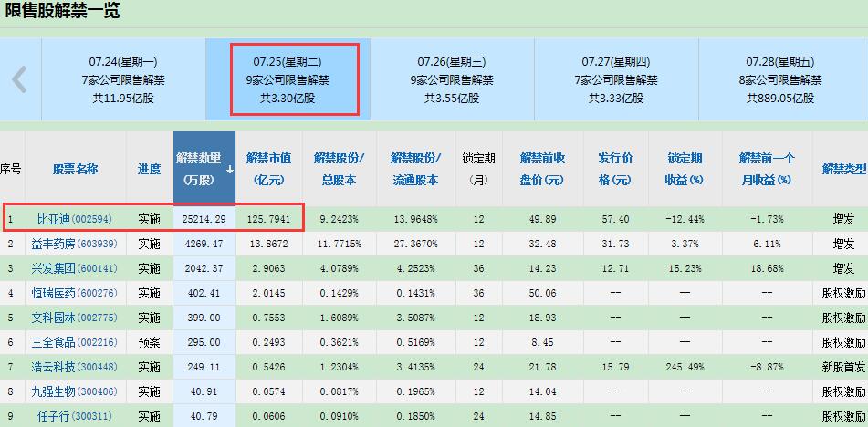Click the 50.06 closing price cell
The image size is (868, 427).
(x=542, y=293)
